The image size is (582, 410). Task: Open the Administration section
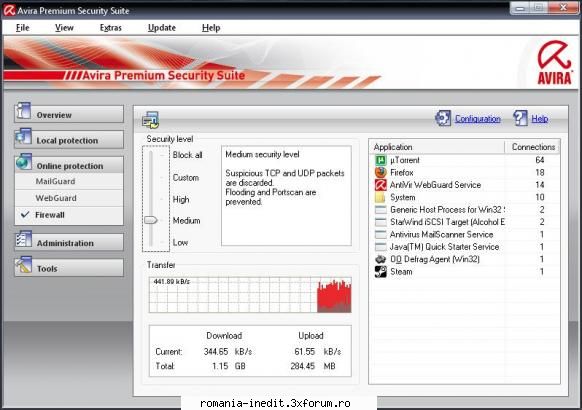(x=69, y=243)
